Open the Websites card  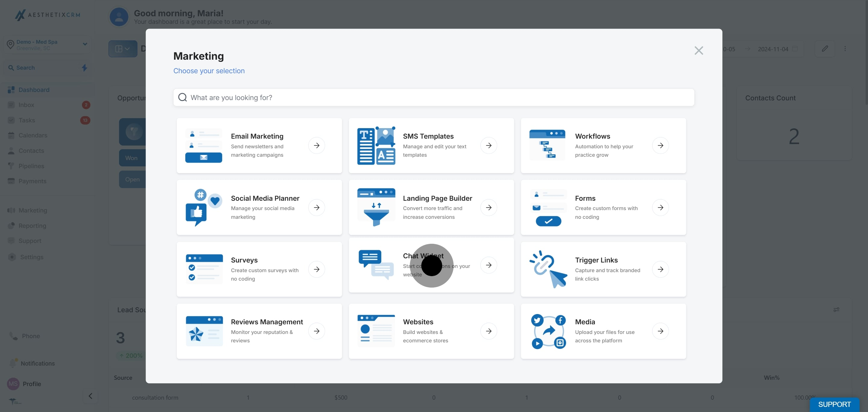click(431, 331)
